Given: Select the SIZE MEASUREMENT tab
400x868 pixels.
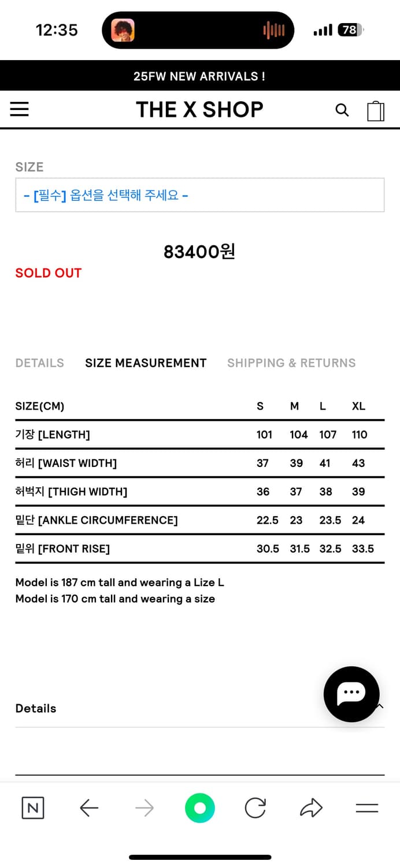Looking at the screenshot, I should click(146, 363).
